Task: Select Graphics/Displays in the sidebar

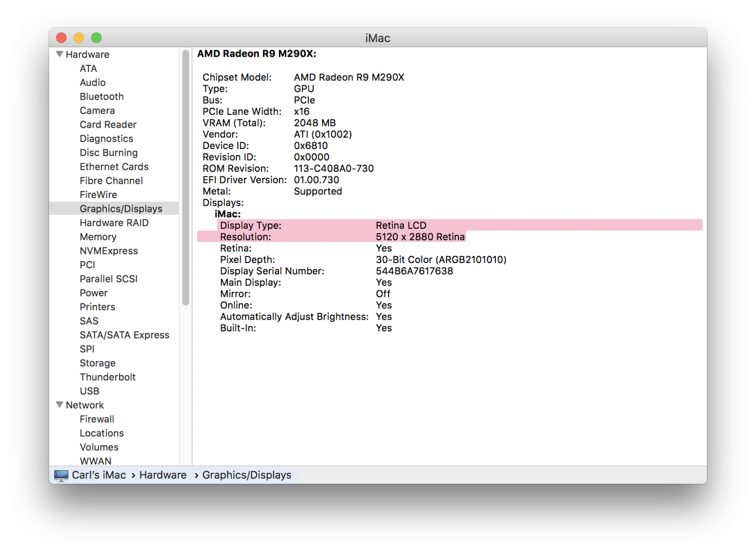Action: (114, 209)
